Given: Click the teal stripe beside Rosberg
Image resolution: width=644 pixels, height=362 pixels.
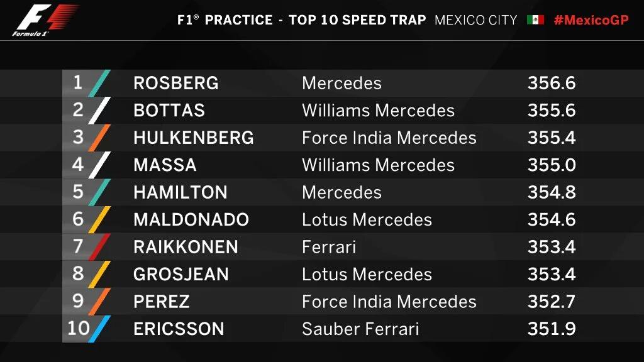Looking at the screenshot, I should [99, 84].
